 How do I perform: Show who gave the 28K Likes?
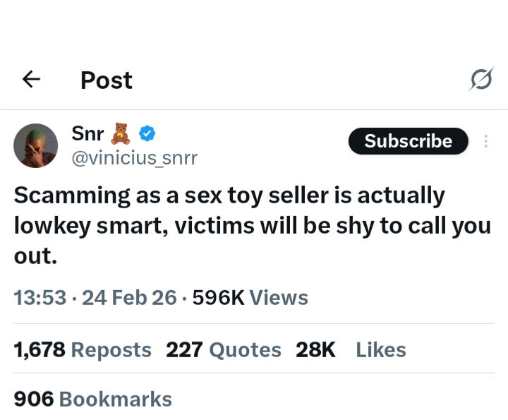click(x=351, y=349)
